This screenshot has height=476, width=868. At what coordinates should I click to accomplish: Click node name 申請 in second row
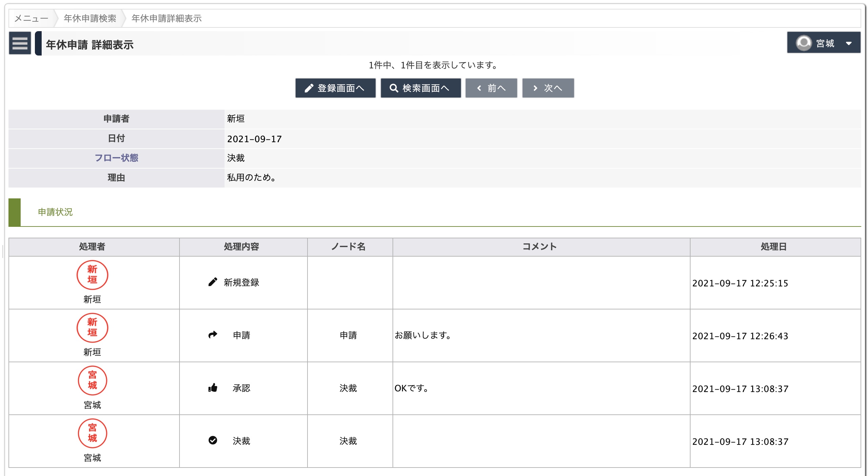[x=348, y=335]
